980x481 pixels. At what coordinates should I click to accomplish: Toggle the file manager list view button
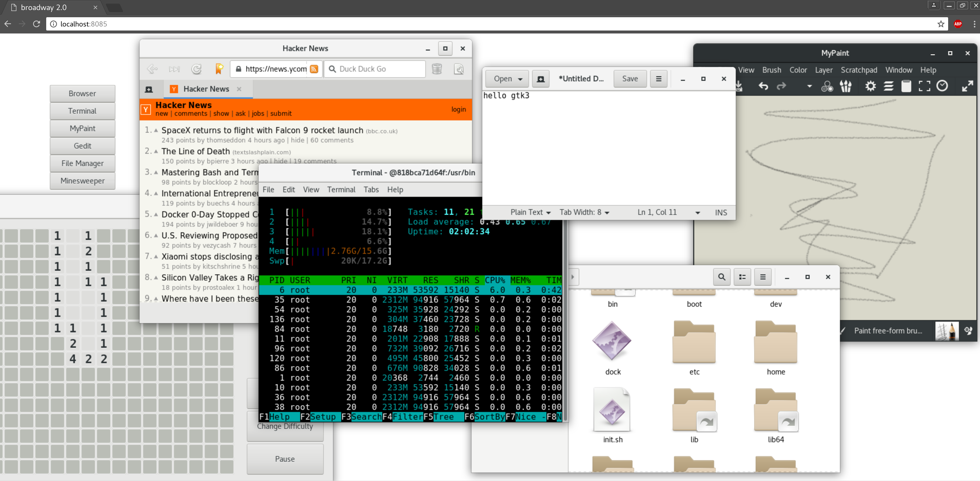click(742, 277)
